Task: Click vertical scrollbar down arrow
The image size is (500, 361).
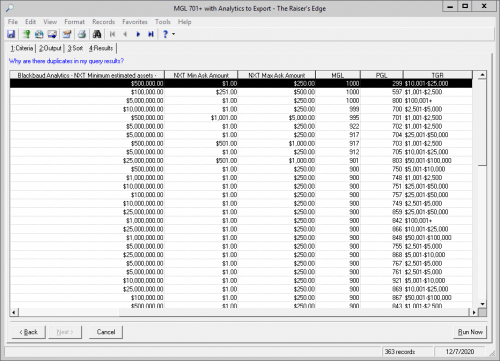Action: coord(482,304)
